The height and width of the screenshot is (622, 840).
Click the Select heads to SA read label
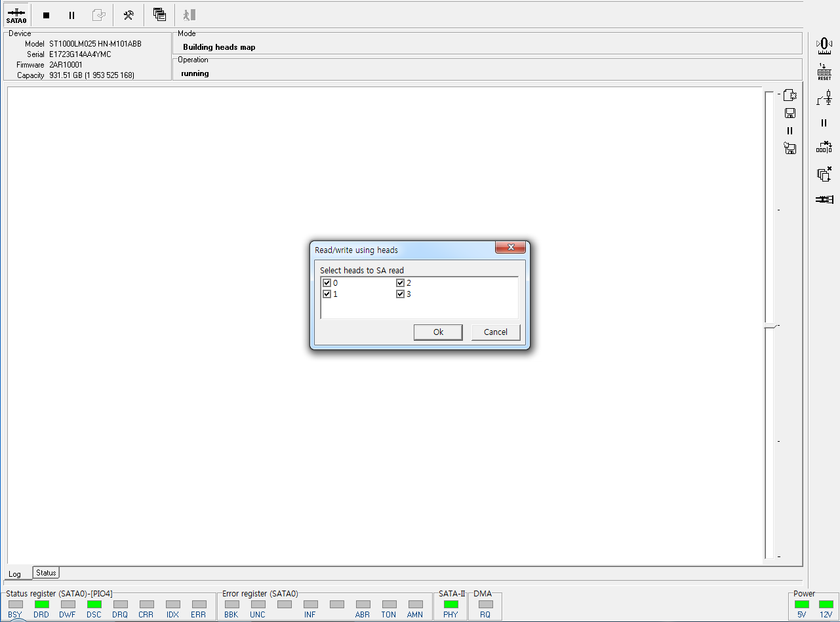pyautogui.click(x=362, y=270)
